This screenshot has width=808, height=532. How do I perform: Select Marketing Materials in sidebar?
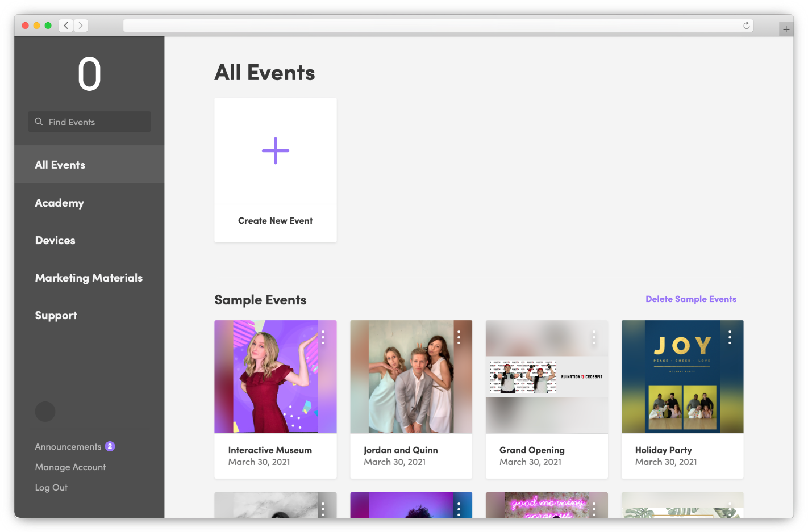pyautogui.click(x=89, y=278)
